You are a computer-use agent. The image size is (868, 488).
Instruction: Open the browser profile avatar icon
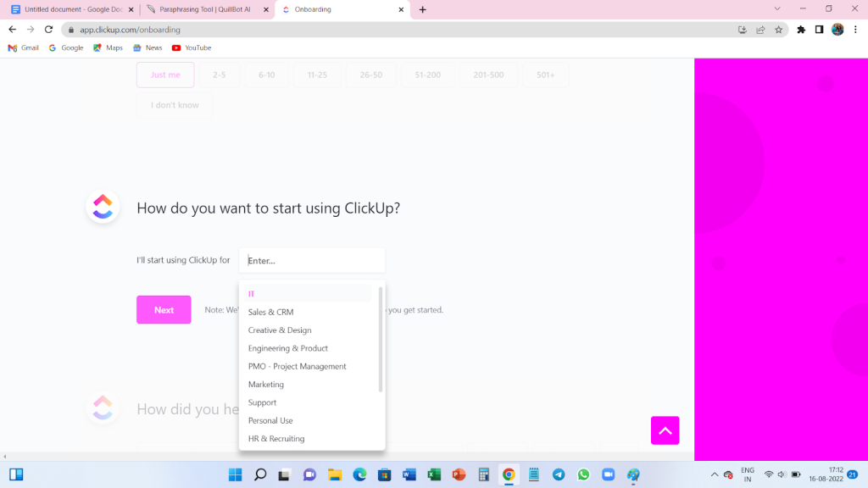pyautogui.click(x=837, y=29)
